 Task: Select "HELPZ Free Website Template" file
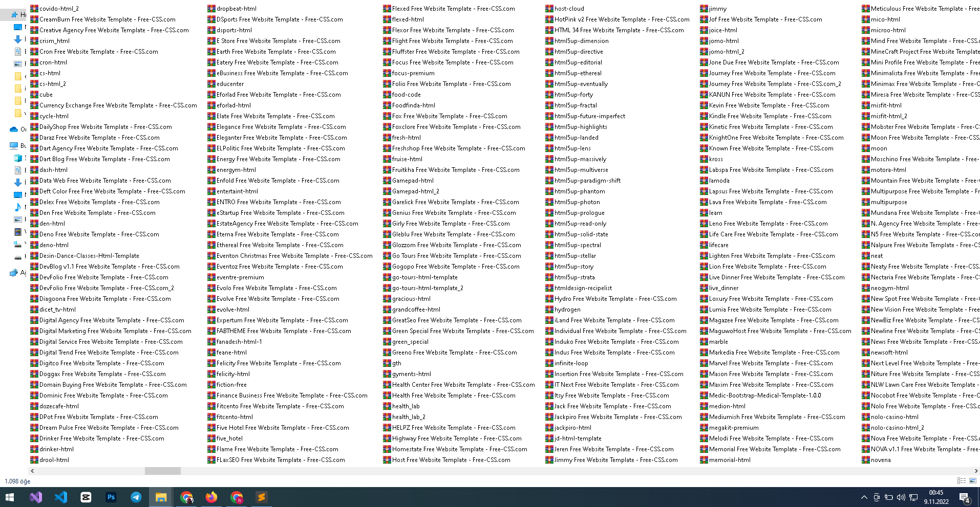449,428
